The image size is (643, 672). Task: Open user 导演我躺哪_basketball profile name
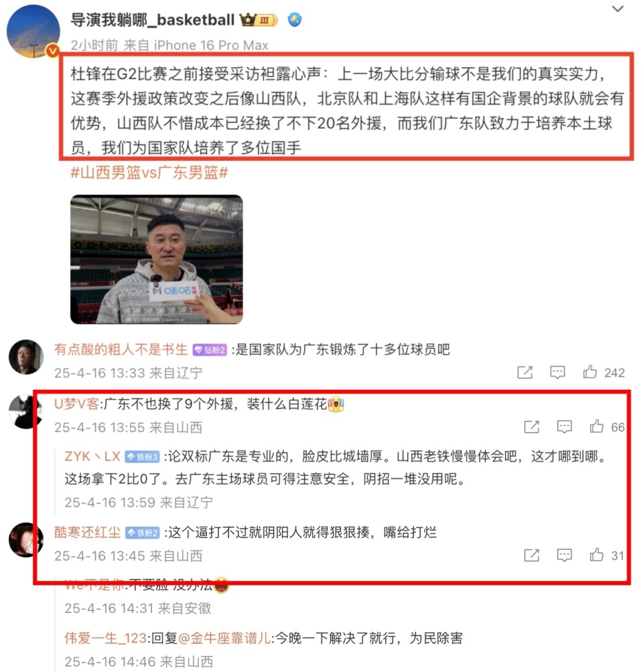pyautogui.click(x=153, y=19)
